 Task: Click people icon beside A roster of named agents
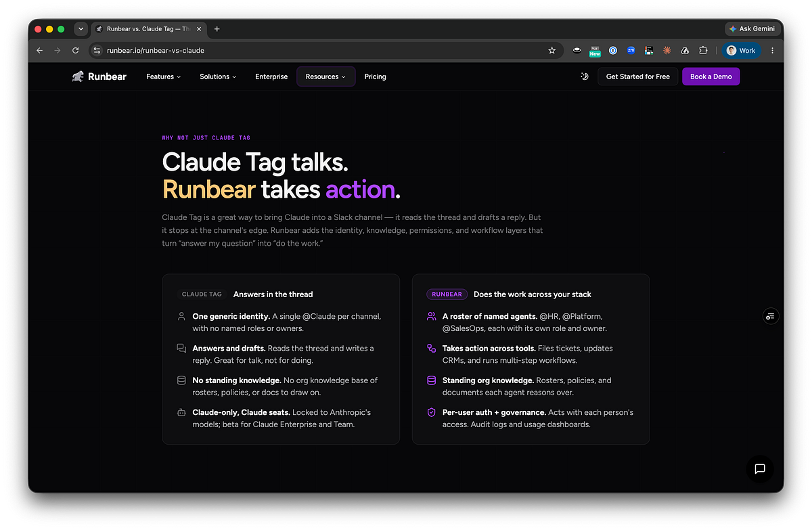(x=431, y=316)
